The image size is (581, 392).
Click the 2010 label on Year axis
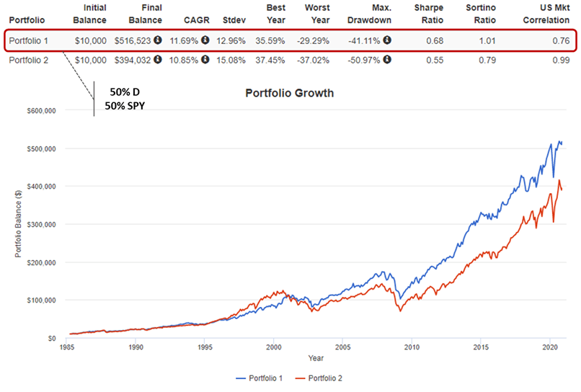click(x=412, y=347)
